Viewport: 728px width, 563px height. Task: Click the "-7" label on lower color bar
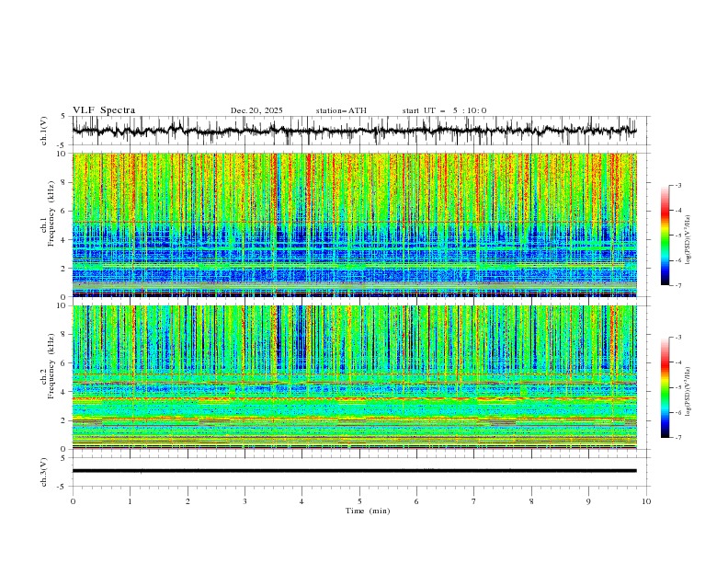677,438
